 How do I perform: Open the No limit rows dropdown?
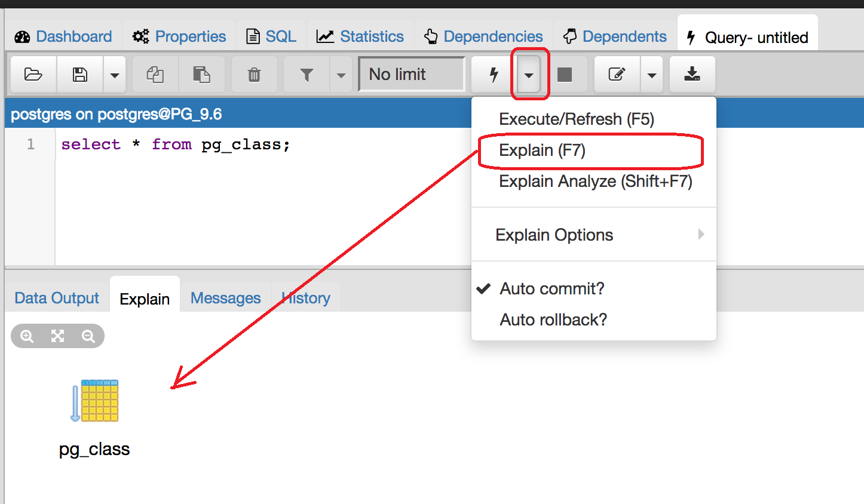pyautogui.click(x=411, y=75)
